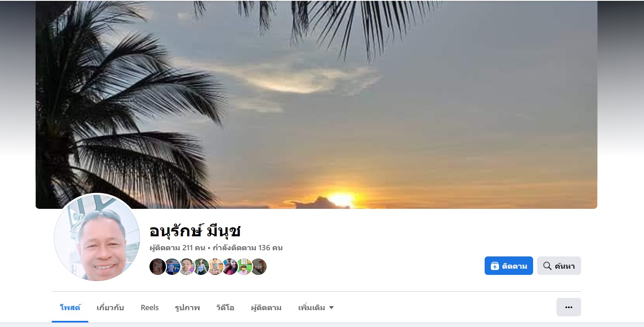Go to the Reels tab
Viewport: 644px width, 327px height.
point(149,307)
